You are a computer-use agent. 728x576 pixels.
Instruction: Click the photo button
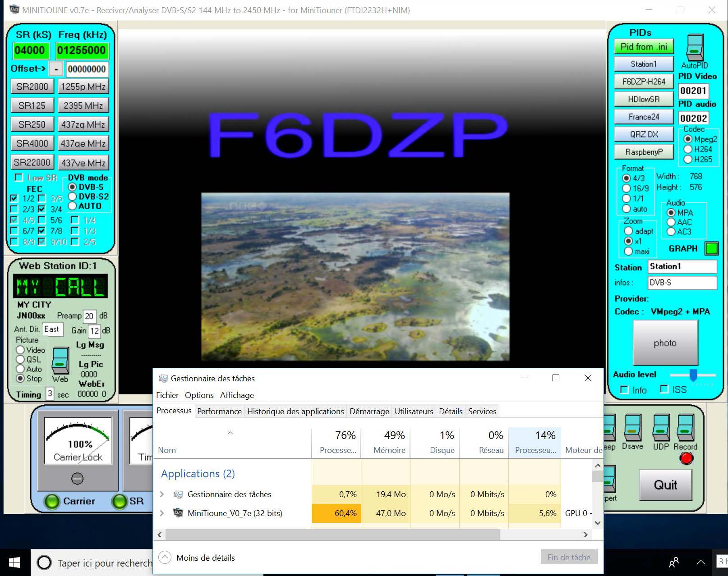665,343
